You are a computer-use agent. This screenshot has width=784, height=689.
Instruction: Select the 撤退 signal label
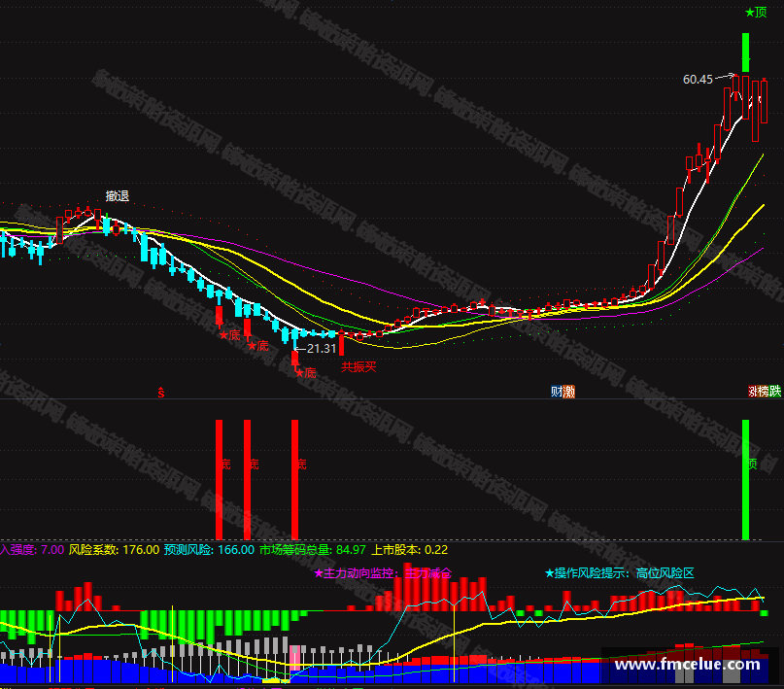(118, 196)
